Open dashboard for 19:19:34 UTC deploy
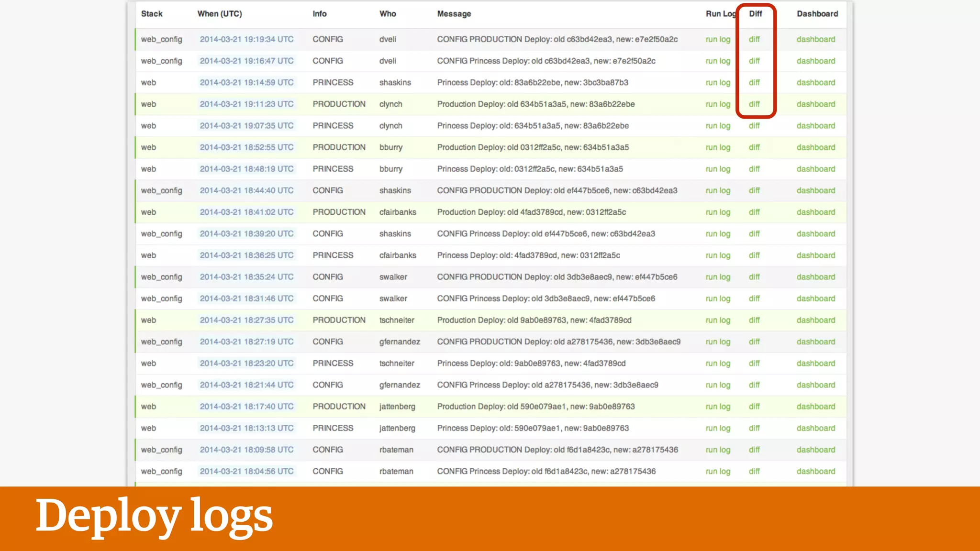This screenshot has width=980, height=551. pos(816,39)
